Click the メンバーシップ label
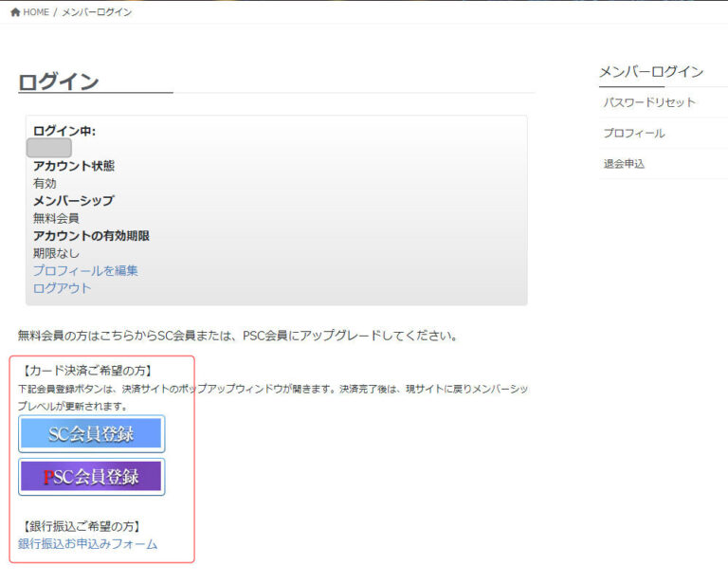The width and height of the screenshot is (728, 583). [73, 201]
